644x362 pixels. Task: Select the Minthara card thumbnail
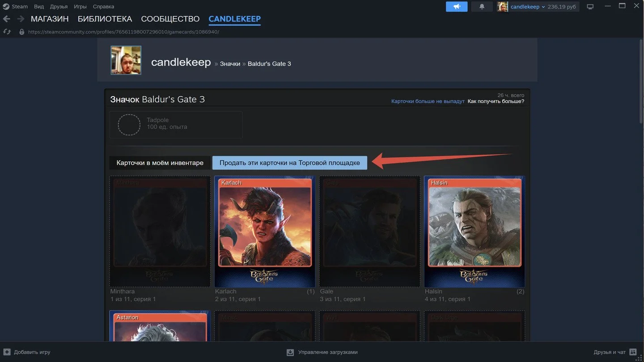click(160, 232)
